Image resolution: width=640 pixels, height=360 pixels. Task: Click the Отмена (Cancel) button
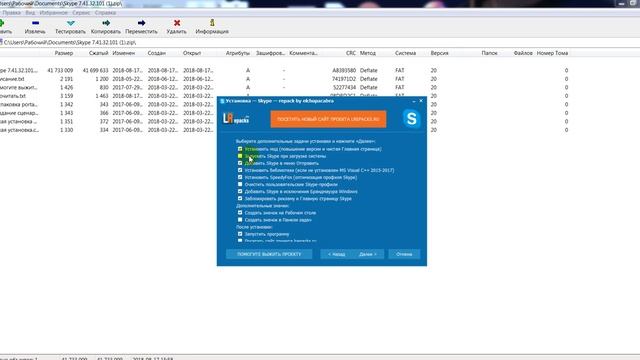click(x=404, y=254)
